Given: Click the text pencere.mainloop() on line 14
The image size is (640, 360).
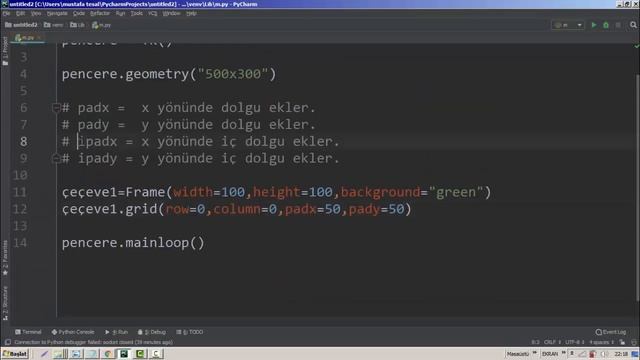Looking at the screenshot, I should pos(133,243).
